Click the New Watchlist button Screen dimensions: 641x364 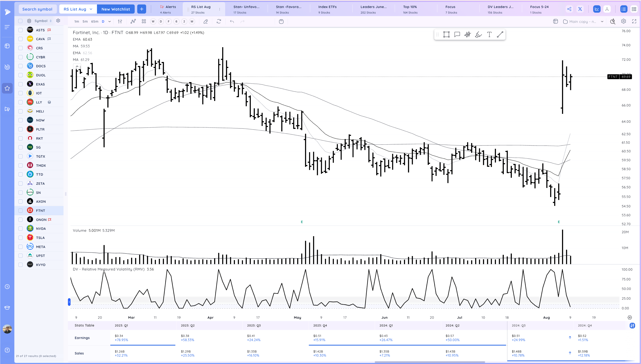pyautogui.click(x=116, y=9)
